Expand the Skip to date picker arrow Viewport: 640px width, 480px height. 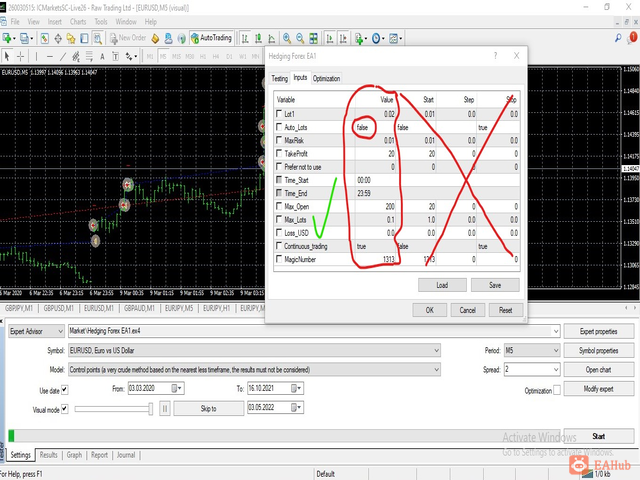pos(299,407)
